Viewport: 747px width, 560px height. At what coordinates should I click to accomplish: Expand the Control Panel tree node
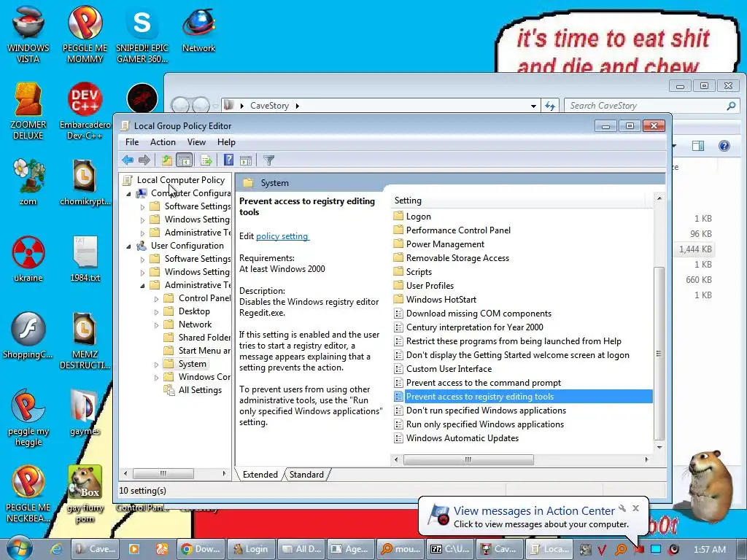click(156, 299)
